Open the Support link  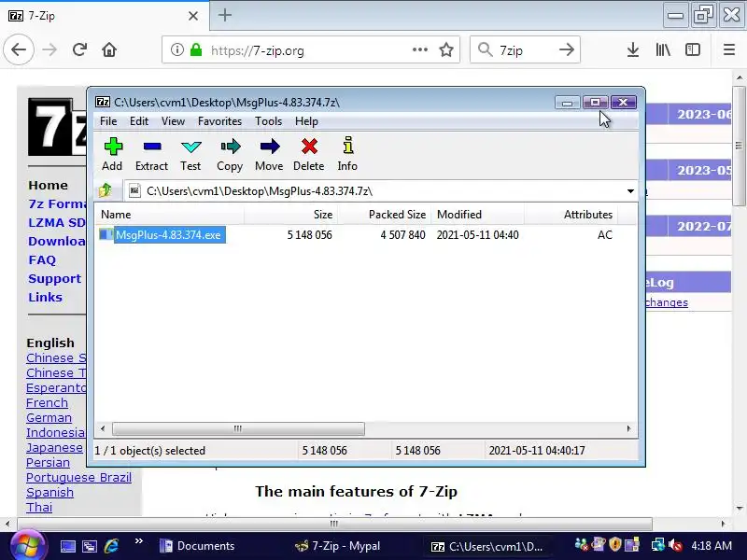click(x=54, y=278)
